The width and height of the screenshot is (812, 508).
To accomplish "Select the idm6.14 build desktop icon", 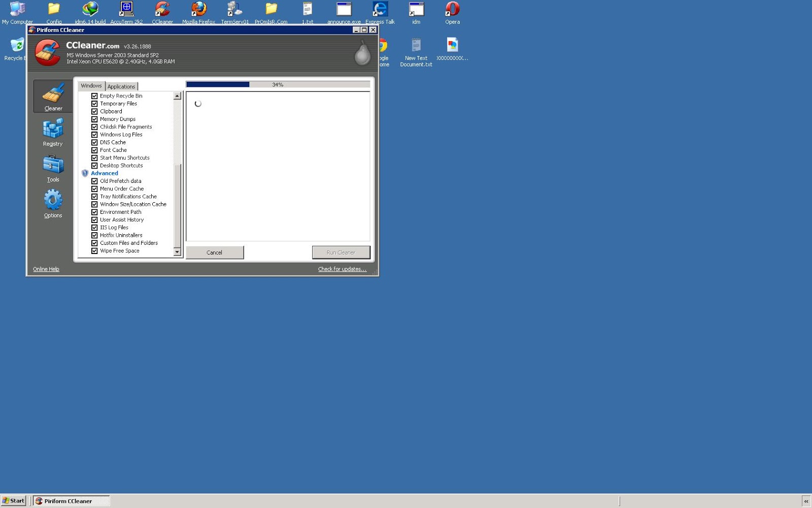I will click(90, 13).
